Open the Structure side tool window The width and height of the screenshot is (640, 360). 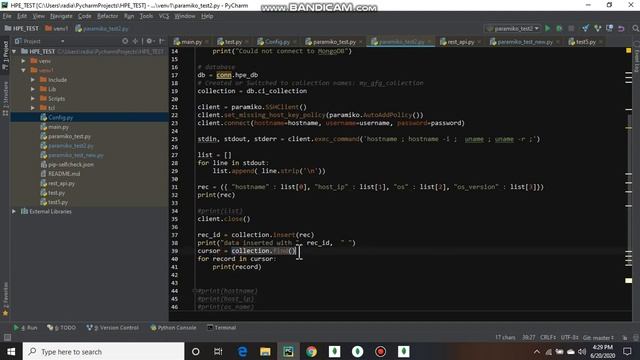[5, 98]
